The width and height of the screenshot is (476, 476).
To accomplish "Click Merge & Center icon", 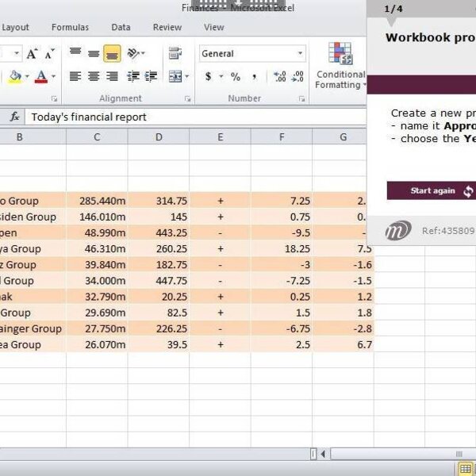I will [x=175, y=76].
